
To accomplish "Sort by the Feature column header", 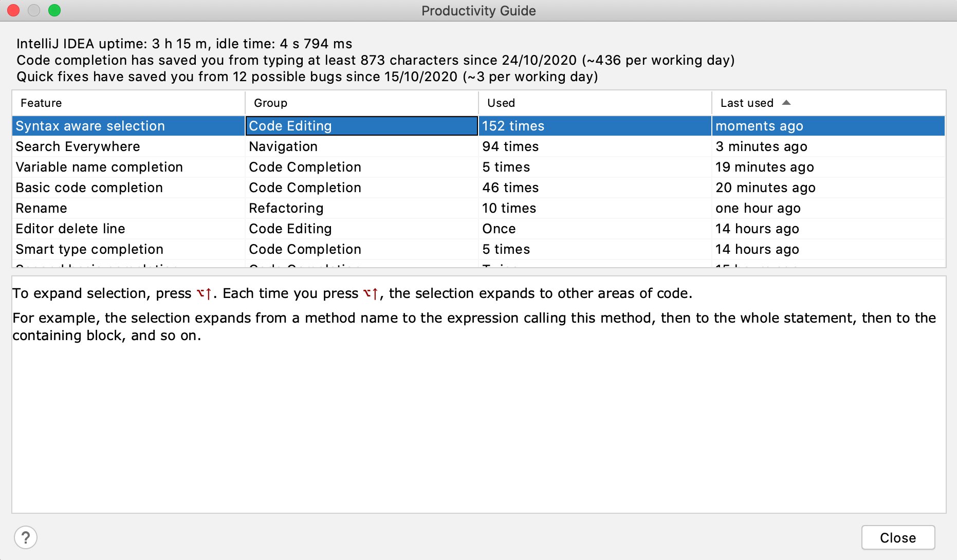I will pos(128,103).
